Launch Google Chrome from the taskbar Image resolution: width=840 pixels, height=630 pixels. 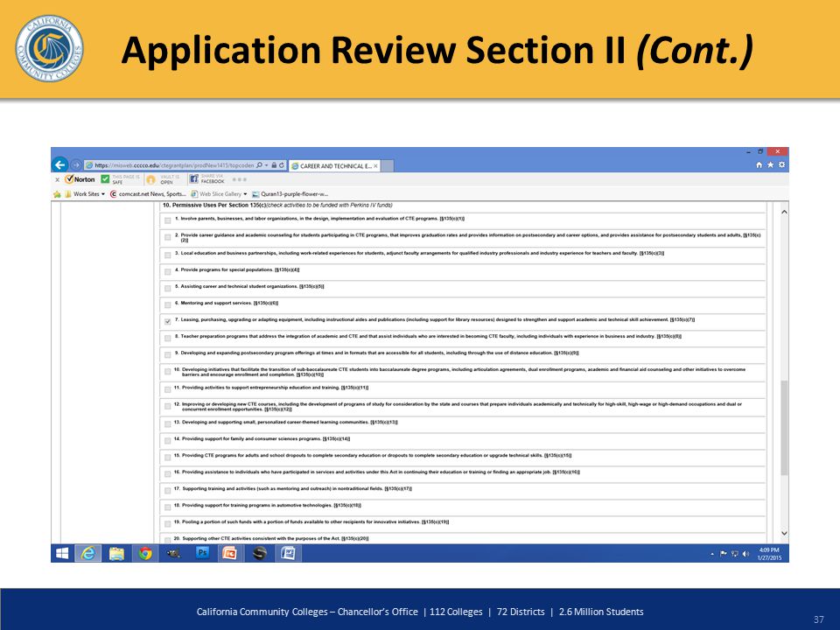pyautogui.click(x=144, y=553)
